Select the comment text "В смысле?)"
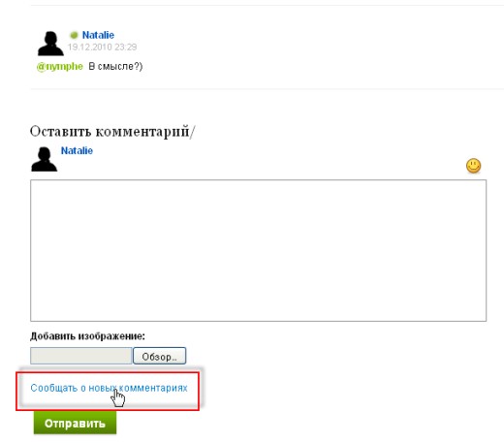504x443 pixels. click(x=115, y=66)
